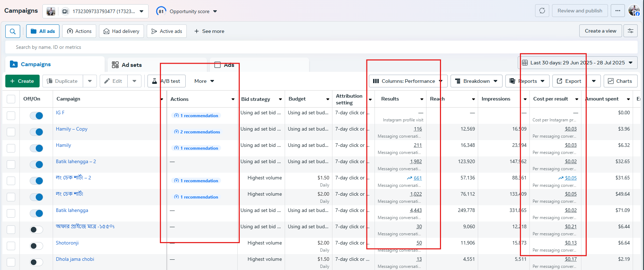Image resolution: width=644 pixels, height=270 pixels.
Task: Select the Had delivery filter tab
Action: [x=121, y=31]
